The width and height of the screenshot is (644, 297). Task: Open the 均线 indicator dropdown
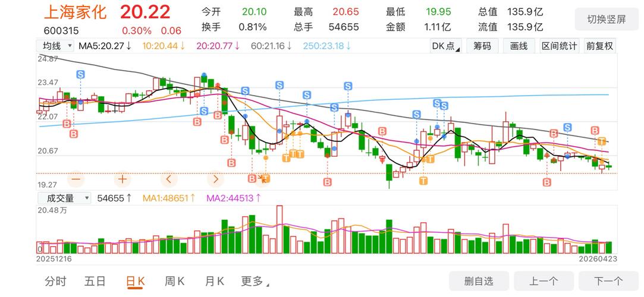[55, 46]
